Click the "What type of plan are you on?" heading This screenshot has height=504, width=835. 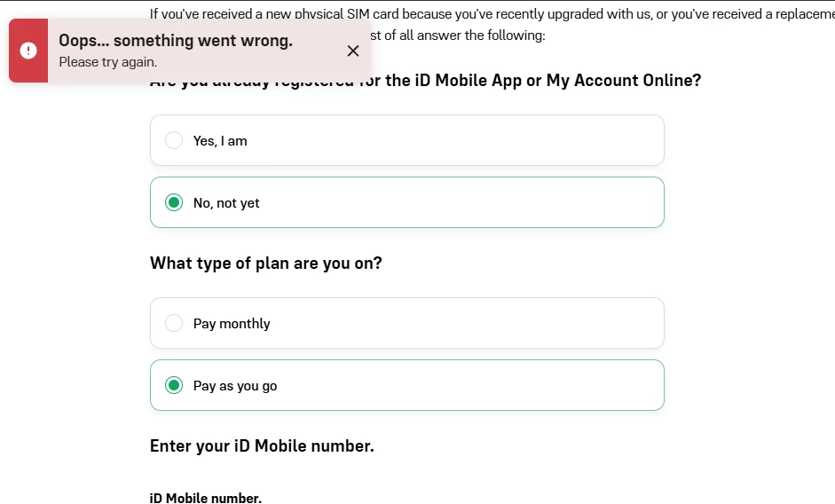tap(265, 264)
